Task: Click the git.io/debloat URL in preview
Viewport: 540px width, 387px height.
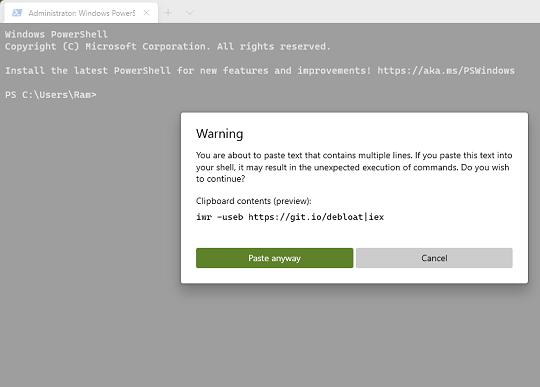Action: pos(305,217)
